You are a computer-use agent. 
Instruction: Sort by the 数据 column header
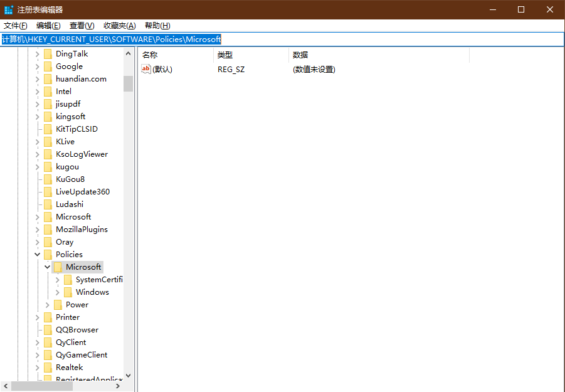pyautogui.click(x=379, y=55)
